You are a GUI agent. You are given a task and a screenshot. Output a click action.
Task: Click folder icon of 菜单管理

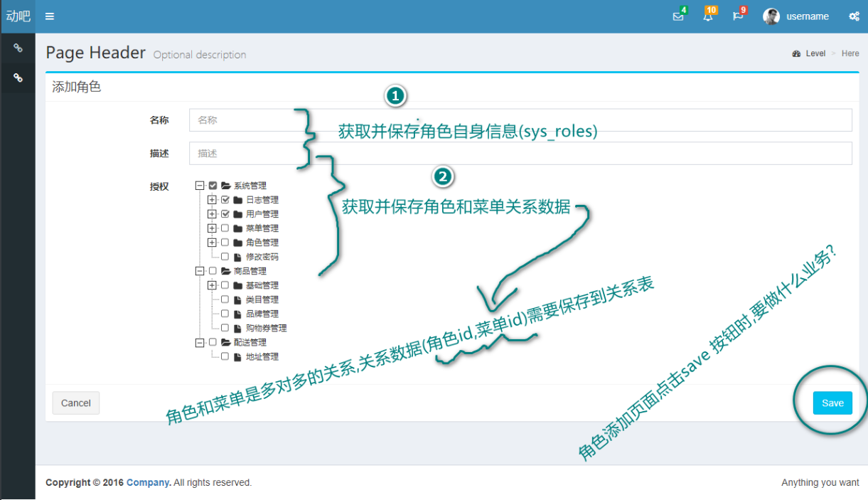pyautogui.click(x=238, y=228)
